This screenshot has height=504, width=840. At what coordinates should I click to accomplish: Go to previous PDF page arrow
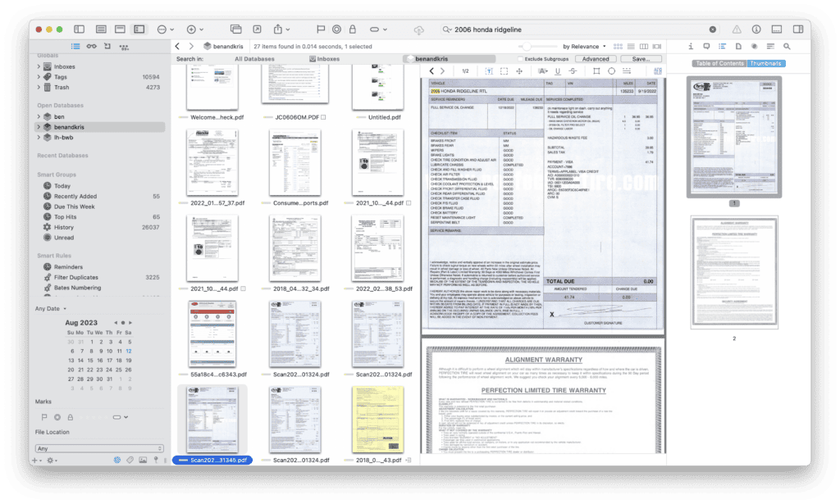(x=431, y=70)
